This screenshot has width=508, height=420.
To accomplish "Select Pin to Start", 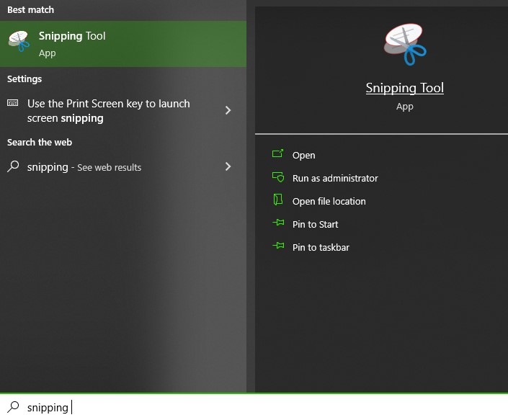I will click(x=315, y=224).
